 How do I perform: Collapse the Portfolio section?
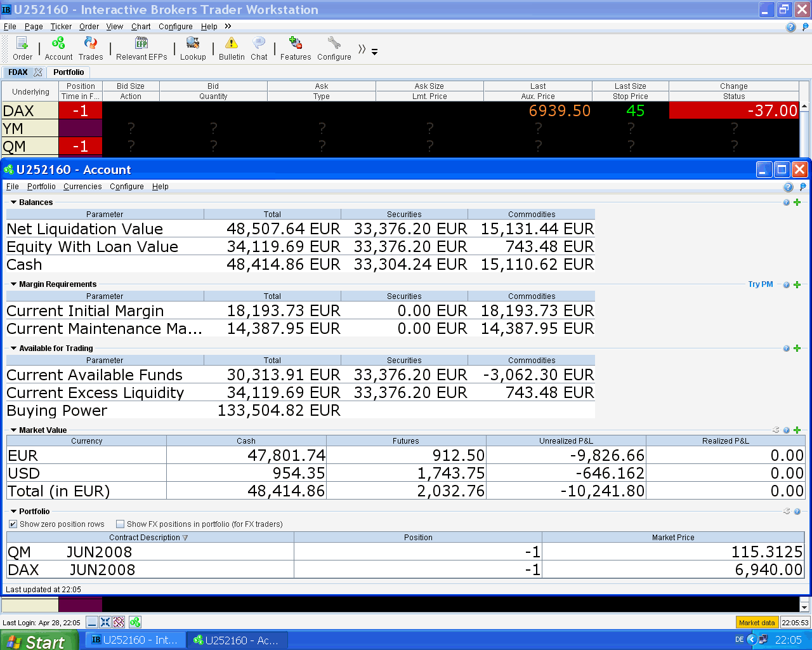(x=13, y=512)
